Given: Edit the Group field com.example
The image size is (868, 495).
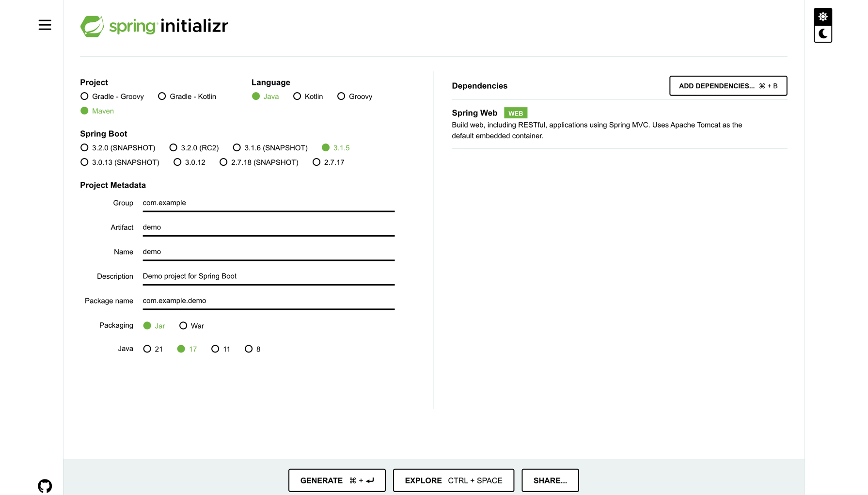Looking at the screenshot, I should (x=268, y=203).
